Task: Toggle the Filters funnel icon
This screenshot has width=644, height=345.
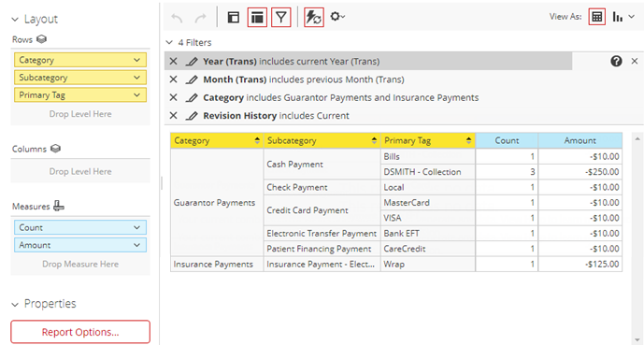Action: [x=281, y=17]
